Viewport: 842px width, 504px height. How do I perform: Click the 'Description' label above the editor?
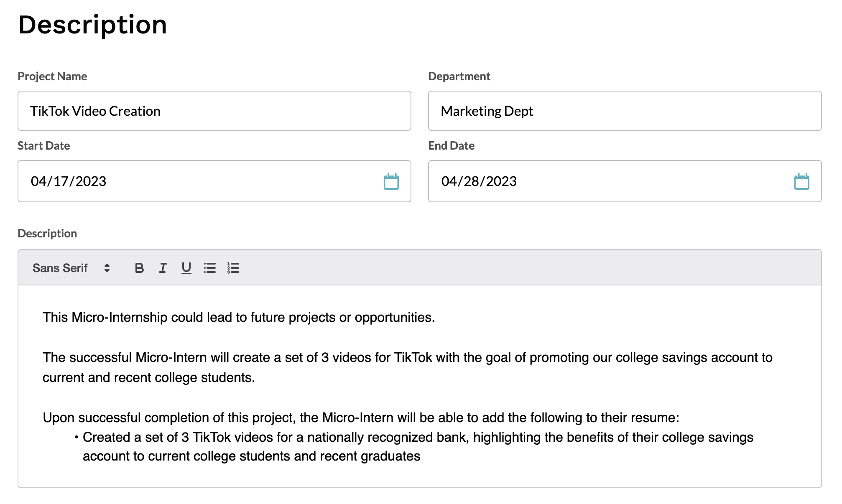pyautogui.click(x=47, y=234)
